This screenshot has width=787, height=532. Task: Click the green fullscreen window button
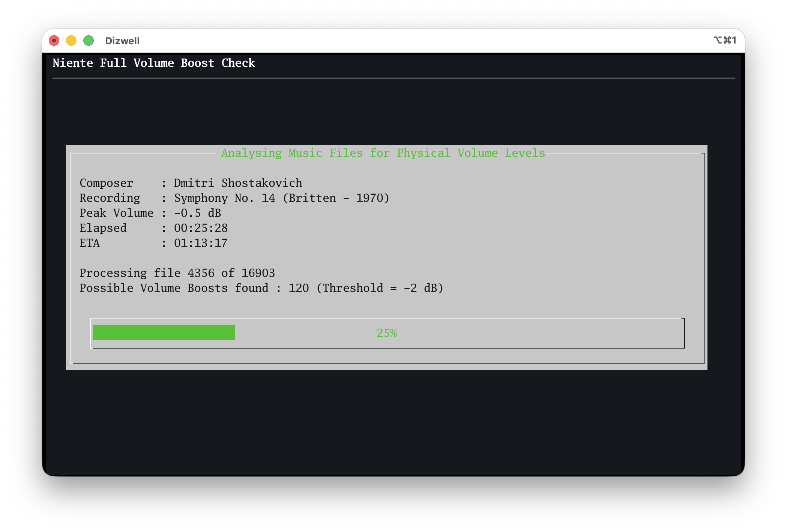[89, 41]
